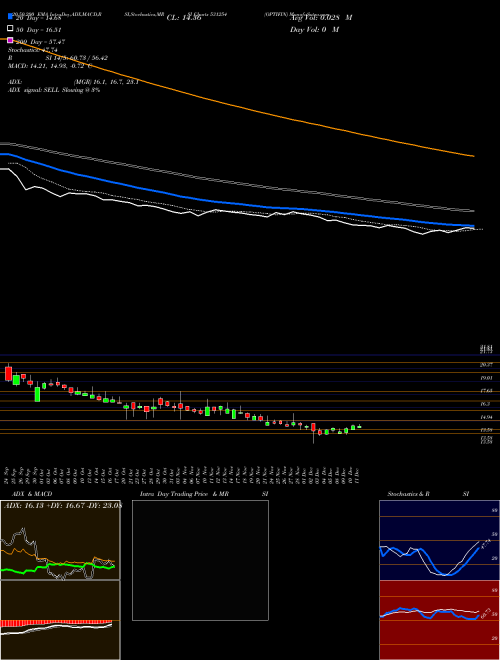Click the ADX line chart panel
Viewport: 500px width, 660px height.
[60, 540]
